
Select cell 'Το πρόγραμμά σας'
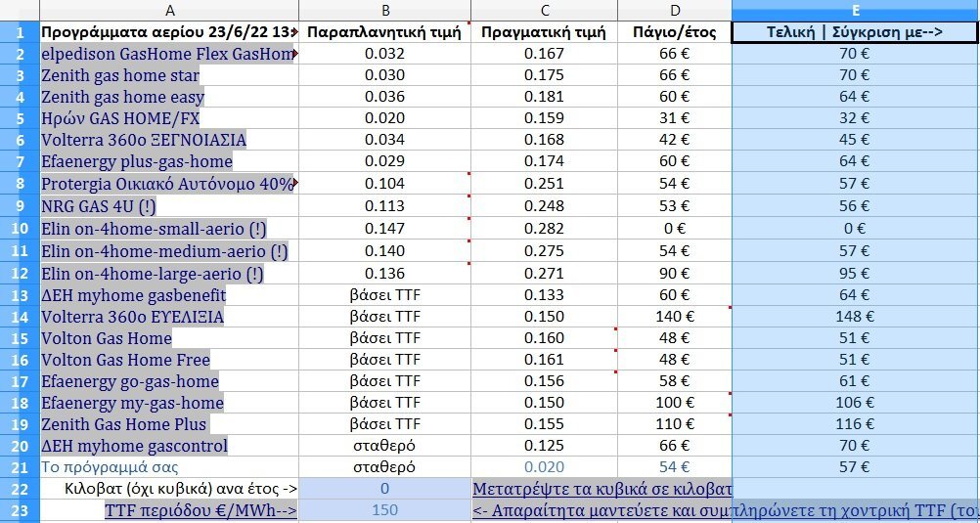click(169, 466)
